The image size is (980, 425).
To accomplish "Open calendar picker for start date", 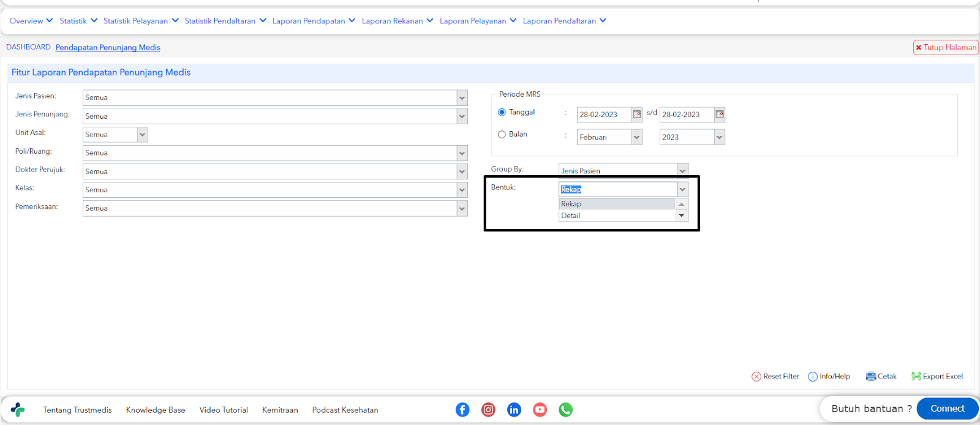I will [637, 115].
